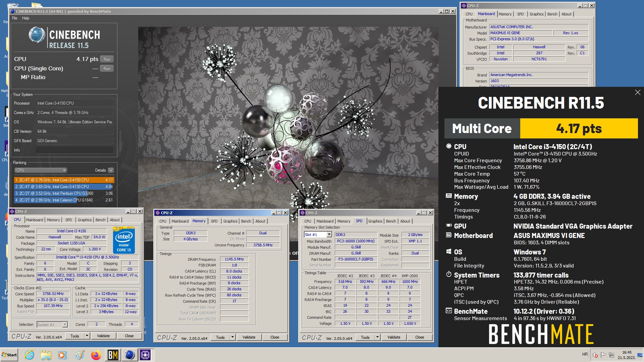Click Tools button in SPD CPU-Z window
The width and height of the screenshot is (644, 362).
tap(365, 337)
